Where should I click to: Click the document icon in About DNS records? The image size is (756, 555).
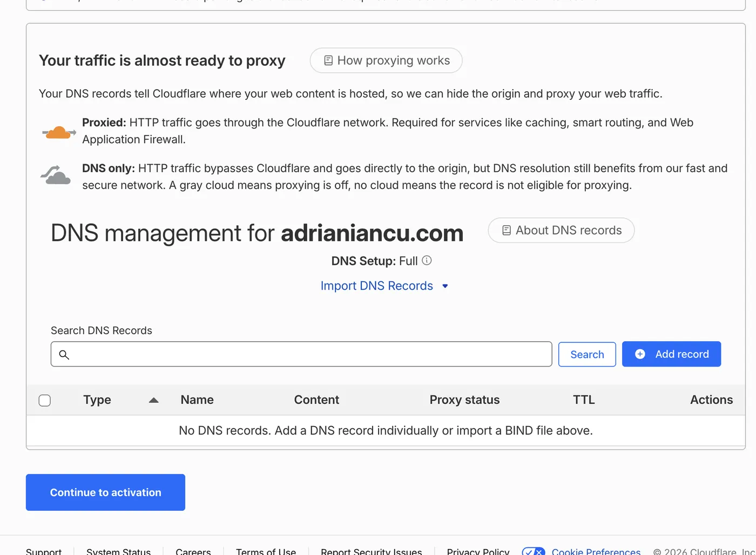506,231
